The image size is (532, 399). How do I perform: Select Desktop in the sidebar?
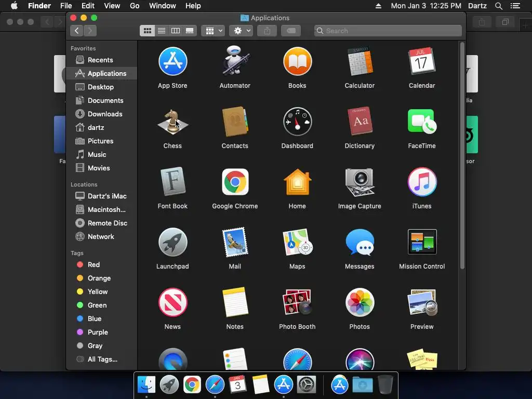(102, 87)
